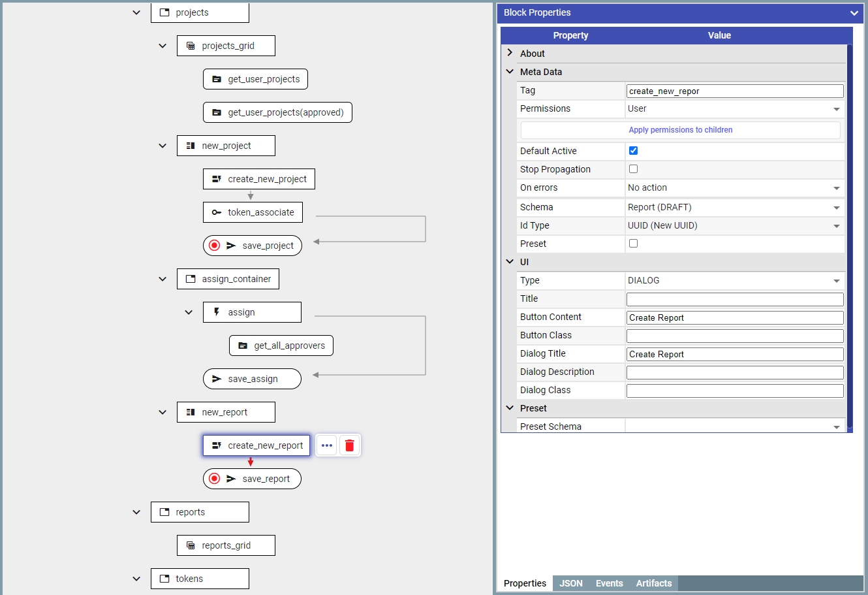Screen dimensions: 868x595
Task: Open the Artifacts tab
Action: coord(653,583)
